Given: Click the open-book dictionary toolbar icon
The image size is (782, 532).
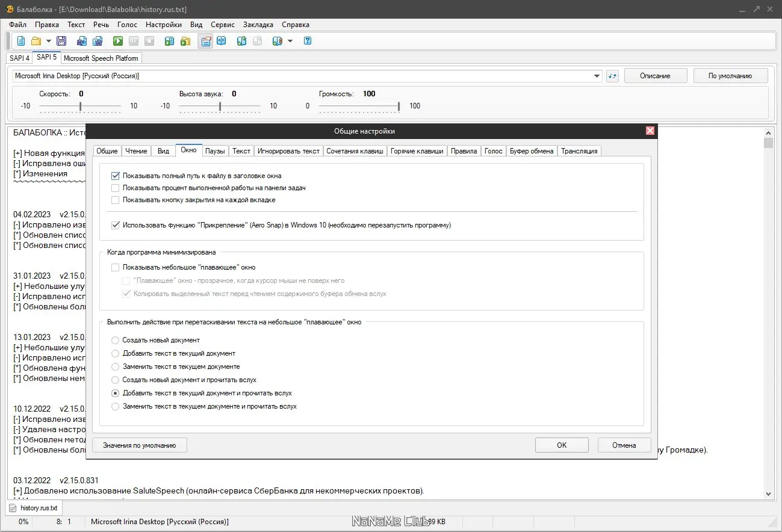Looking at the screenshot, I should (222, 41).
